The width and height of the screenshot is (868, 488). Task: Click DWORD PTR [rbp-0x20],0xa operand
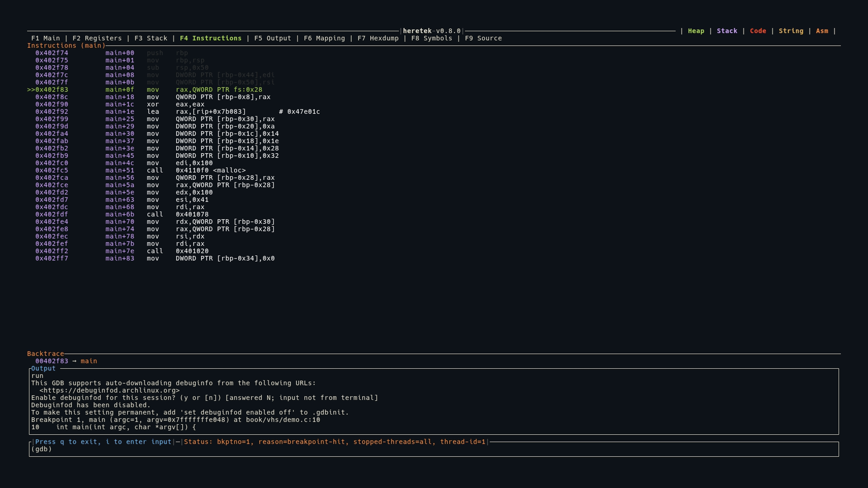[225, 127]
